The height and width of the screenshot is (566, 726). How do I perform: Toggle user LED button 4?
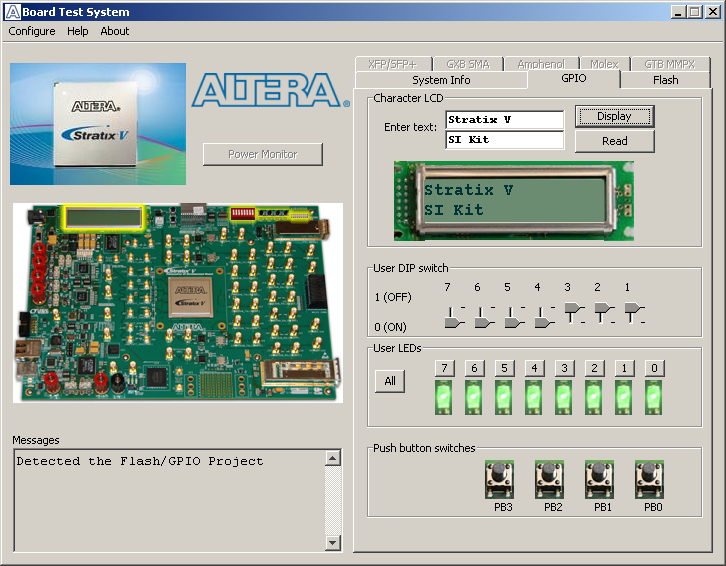tap(534, 368)
